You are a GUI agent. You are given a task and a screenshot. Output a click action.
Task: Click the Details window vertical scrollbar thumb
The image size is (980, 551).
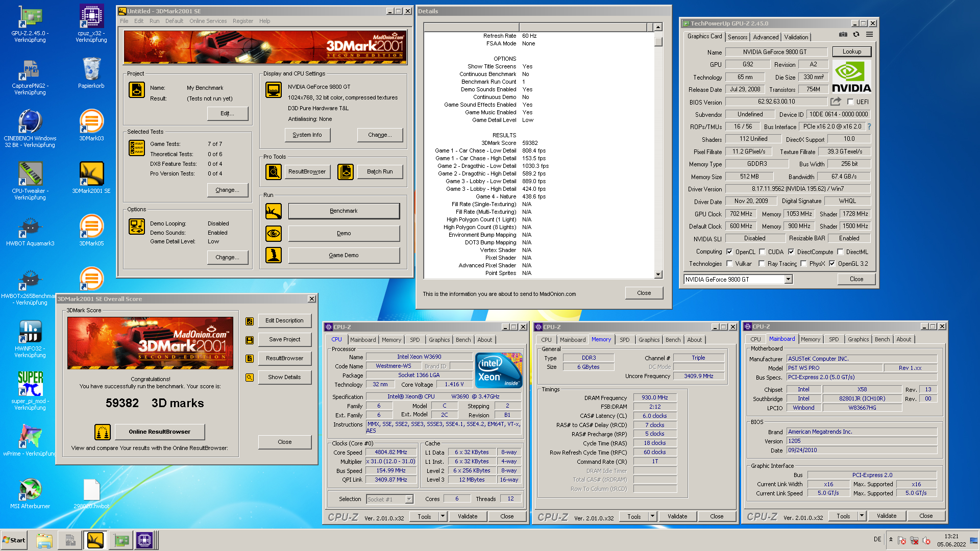pyautogui.click(x=658, y=41)
